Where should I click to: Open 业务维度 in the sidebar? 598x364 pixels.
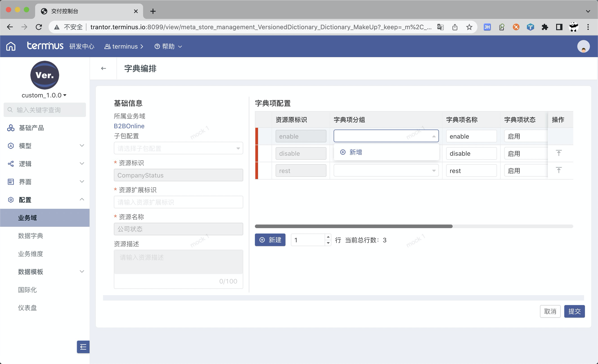tap(45, 254)
